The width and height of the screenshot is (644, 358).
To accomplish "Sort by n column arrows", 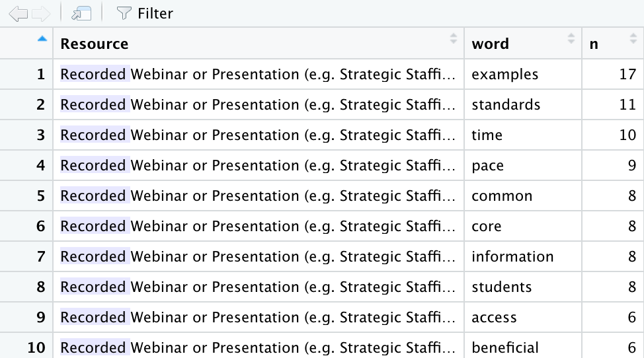I will (633, 38).
